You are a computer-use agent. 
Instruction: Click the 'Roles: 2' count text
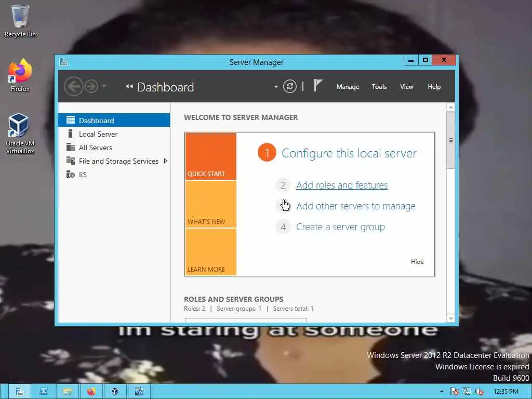coord(194,309)
